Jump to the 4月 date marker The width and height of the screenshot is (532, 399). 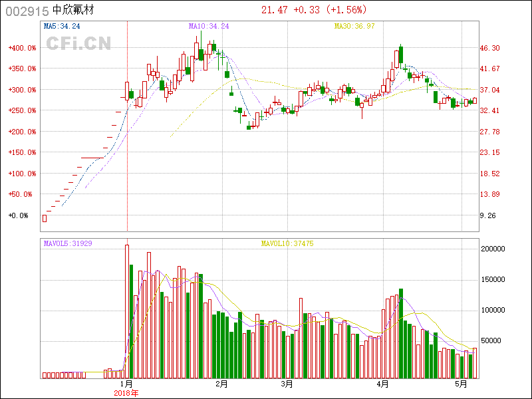click(x=382, y=384)
